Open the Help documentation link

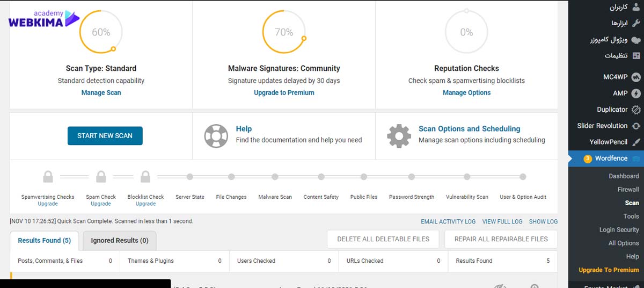(x=244, y=129)
